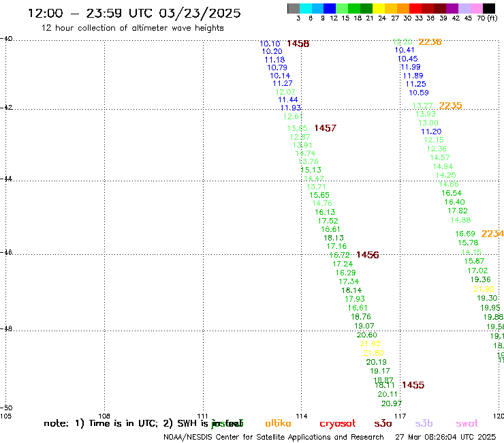The height and width of the screenshot is (443, 504).
Task: Click wave height value 10.59
Action: pyautogui.click(x=419, y=93)
